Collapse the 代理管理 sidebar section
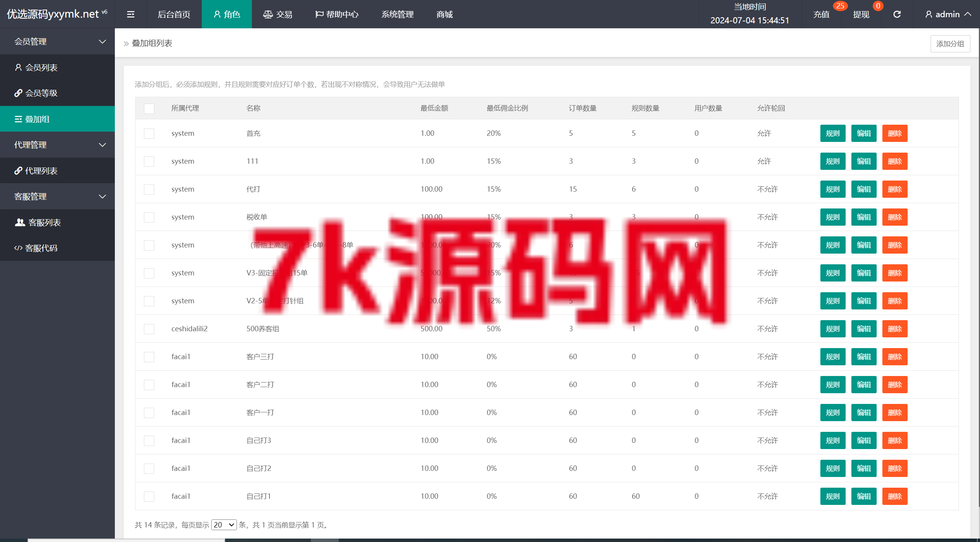 pyautogui.click(x=57, y=145)
